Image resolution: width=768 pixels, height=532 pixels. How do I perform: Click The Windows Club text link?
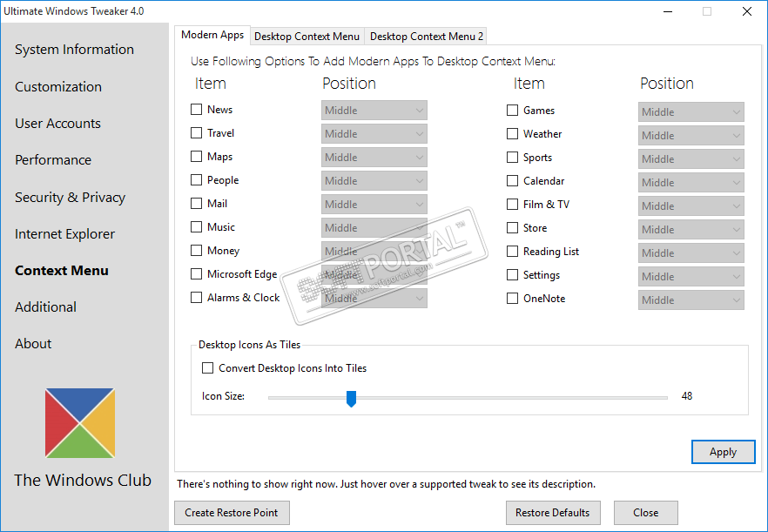pos(83,480)
